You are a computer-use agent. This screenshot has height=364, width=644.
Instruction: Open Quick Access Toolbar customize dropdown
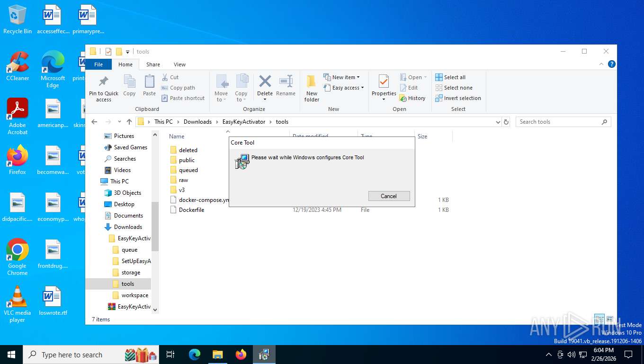tap(127, 52)
